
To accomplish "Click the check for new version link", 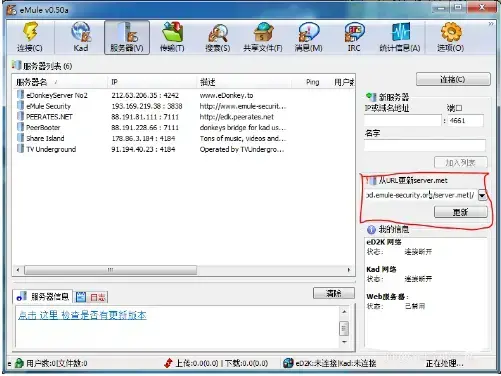I will [x=82, y=315].
